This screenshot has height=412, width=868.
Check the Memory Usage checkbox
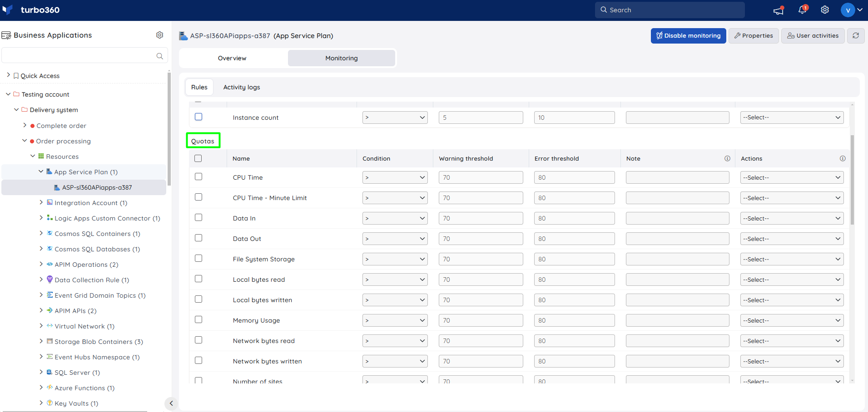(198, 319)
